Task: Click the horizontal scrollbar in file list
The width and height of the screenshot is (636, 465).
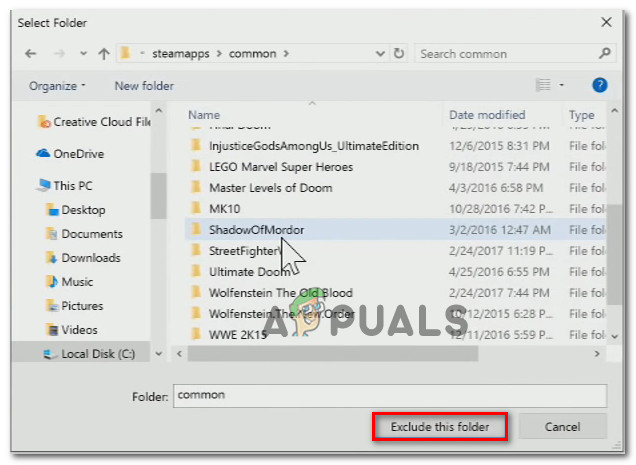Action: coord(333,353)
